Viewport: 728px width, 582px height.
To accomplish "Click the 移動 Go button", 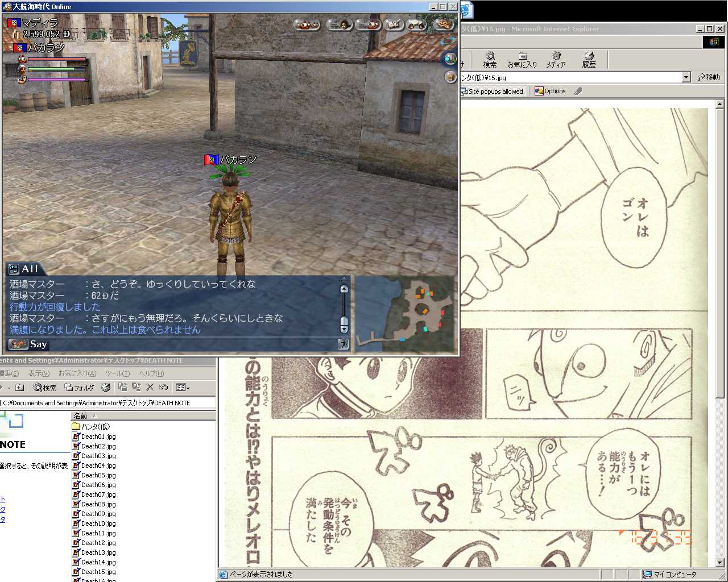I will pos(709,77).
